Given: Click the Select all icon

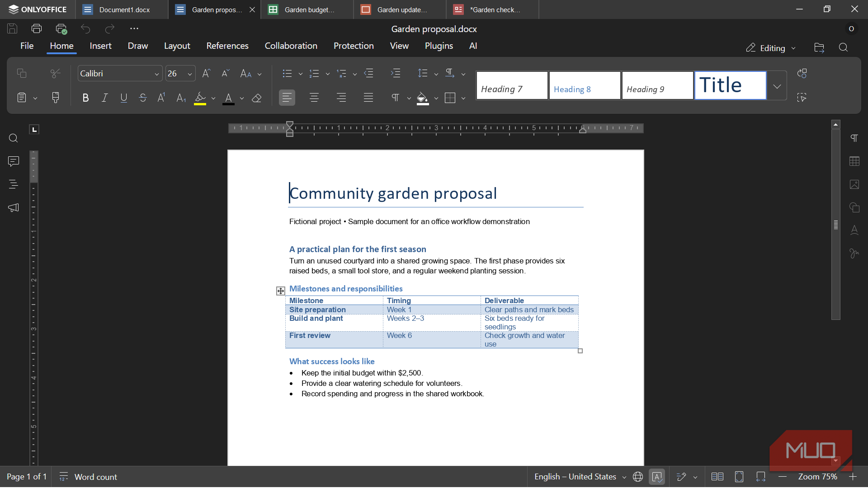Looking at the screenshot, I should coord(802,98).
